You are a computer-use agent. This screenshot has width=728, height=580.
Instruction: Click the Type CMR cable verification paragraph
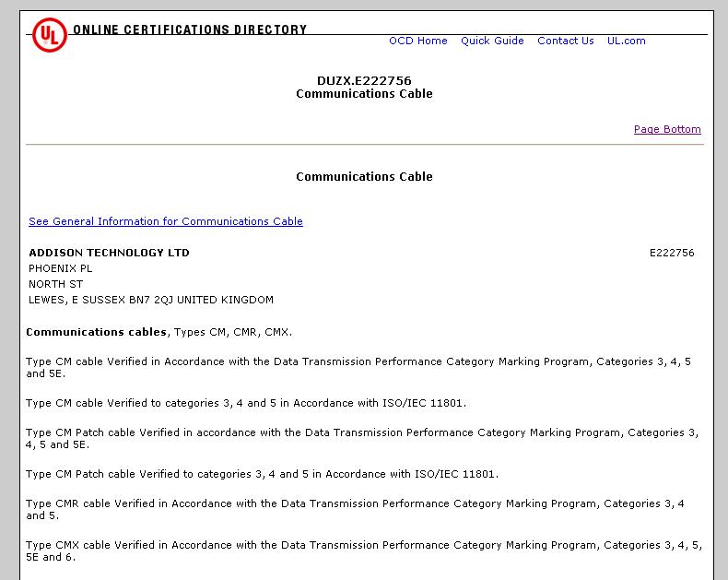355,509
